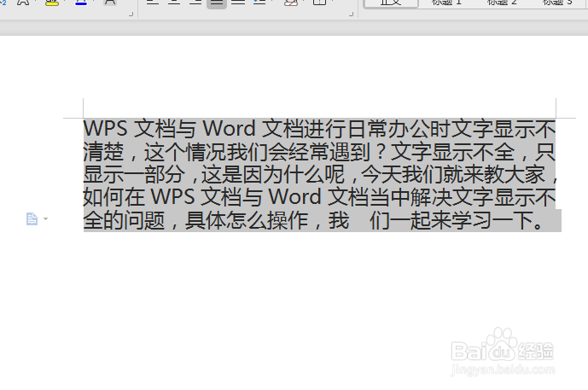Click the line starting "WPS 文档与 Word 文档进行日常"
Viewport: 588px width, 390px height.
point(319,129)
